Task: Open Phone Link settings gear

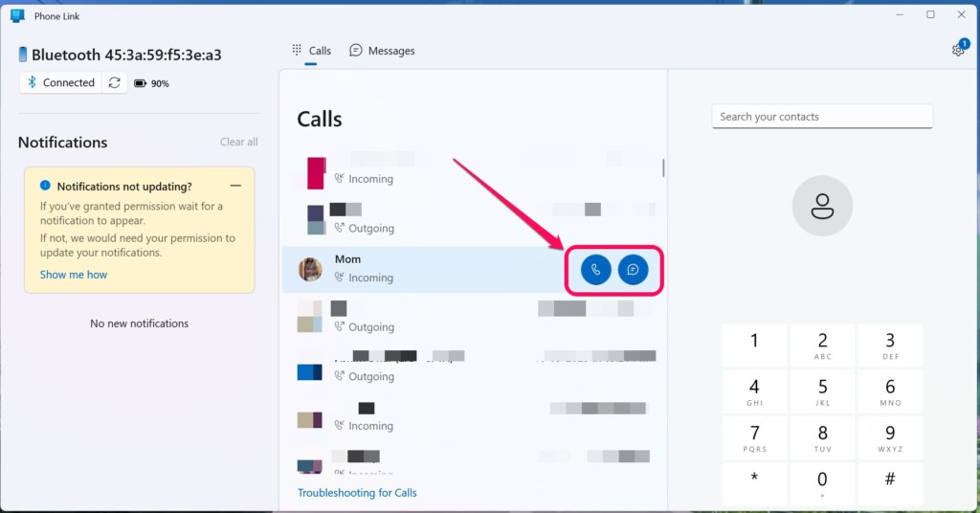Action: click(957, 50)
